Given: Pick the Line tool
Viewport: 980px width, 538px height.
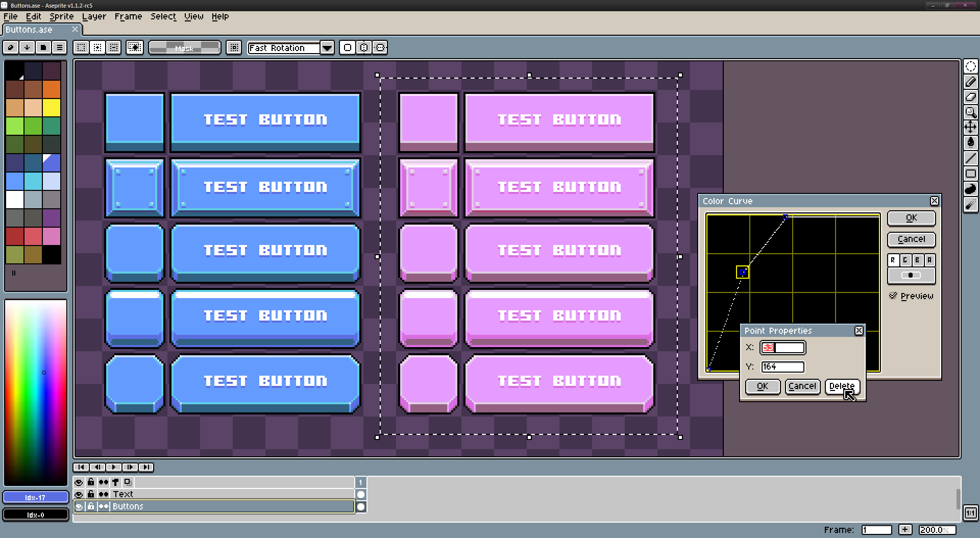Looking at the screenshot, I should point(971,158).
